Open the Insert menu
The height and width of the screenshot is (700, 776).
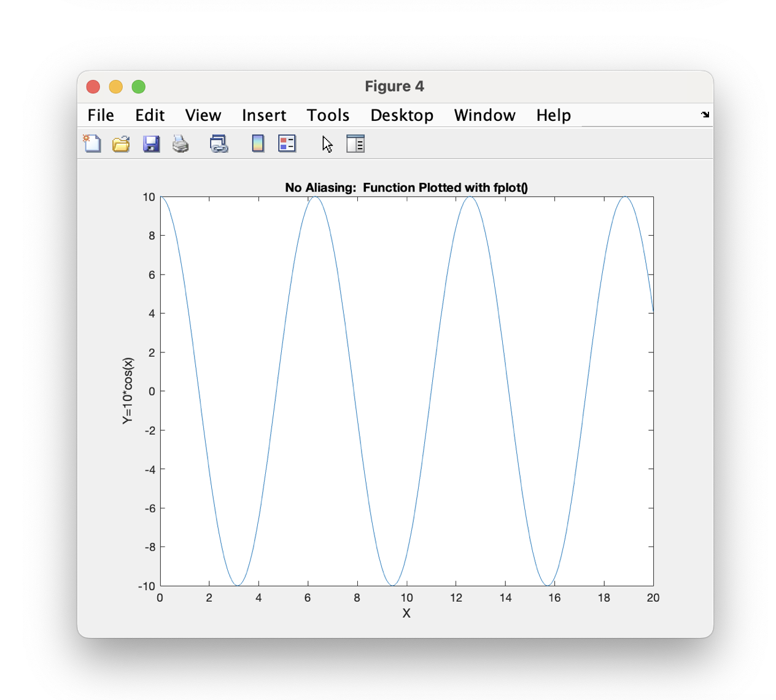[x=264, y=115]
